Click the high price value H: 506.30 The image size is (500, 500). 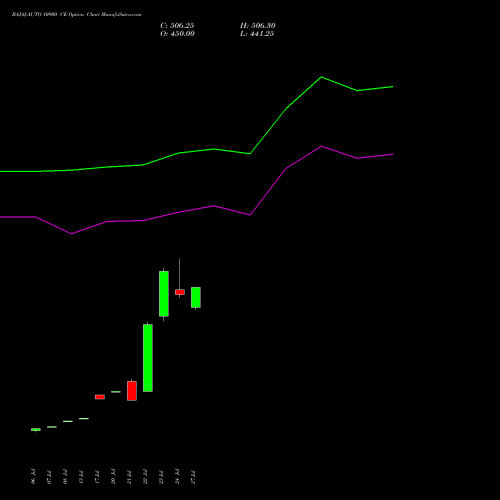pyautogui.click(x=258, y=26)
